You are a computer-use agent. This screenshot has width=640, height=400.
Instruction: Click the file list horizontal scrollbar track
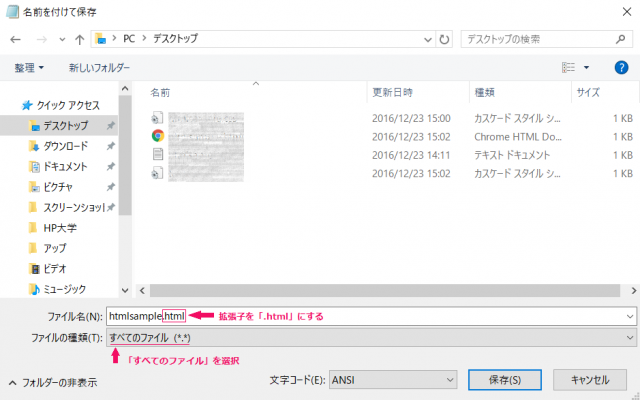click(385, 291)
